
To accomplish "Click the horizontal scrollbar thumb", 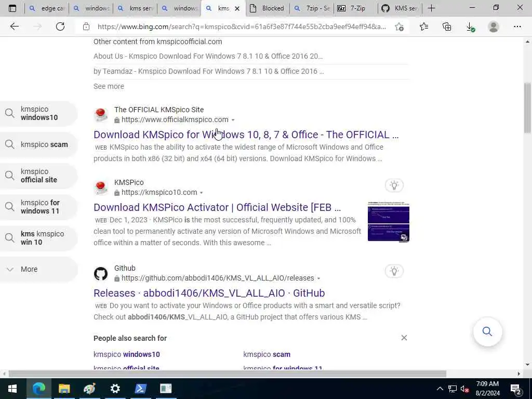I will tap(228, 374).
